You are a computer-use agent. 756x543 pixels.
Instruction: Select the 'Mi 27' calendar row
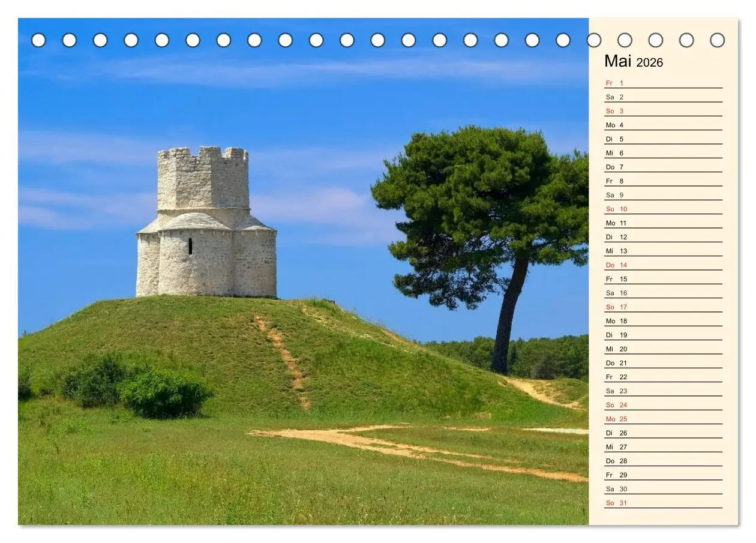click(663, 447)
